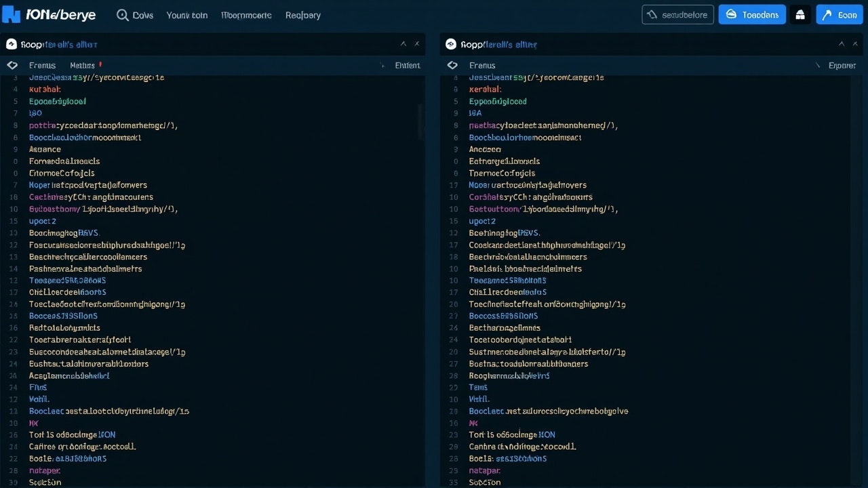The height and width of the screenshot is (488, 868).
Task: Select 'Frenus' tab in left panel
Action: coord(42,66)
